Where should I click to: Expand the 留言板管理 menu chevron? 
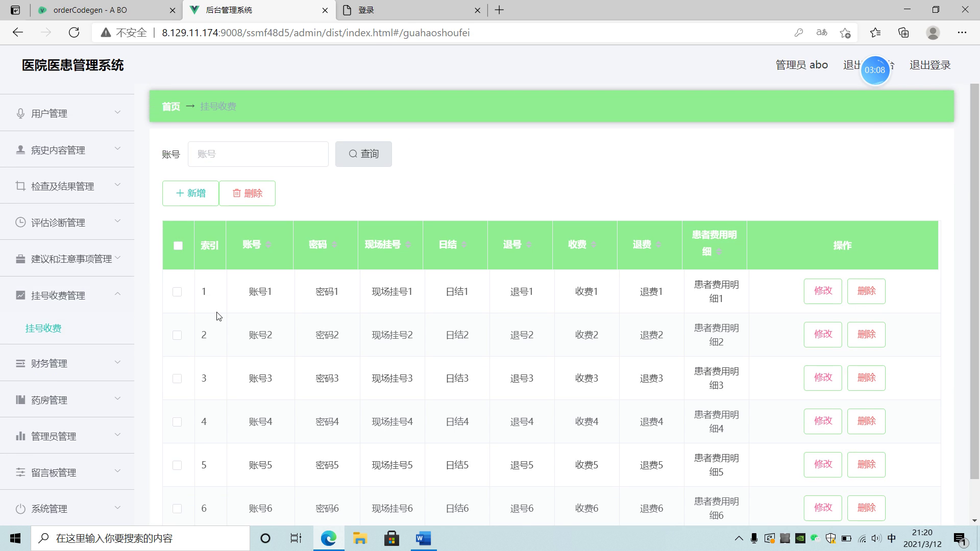[117, 471]
